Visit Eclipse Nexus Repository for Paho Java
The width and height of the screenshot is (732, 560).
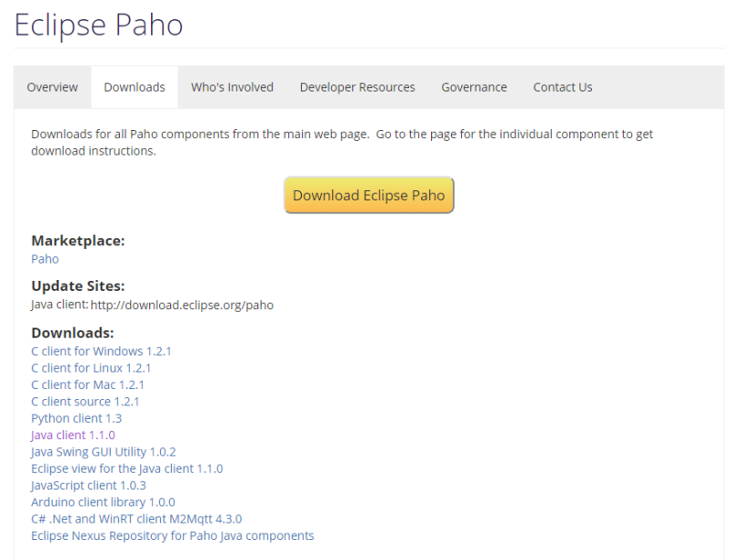click(172, 536)
